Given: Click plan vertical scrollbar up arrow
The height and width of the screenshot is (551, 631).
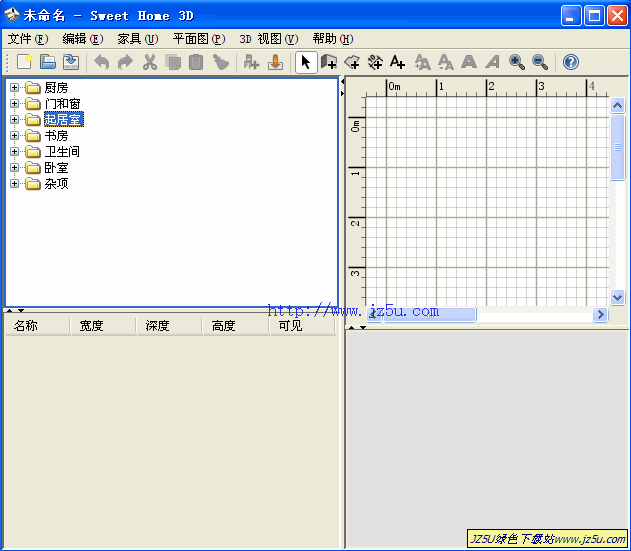Looking at the screenshot, I should point(617,106).
